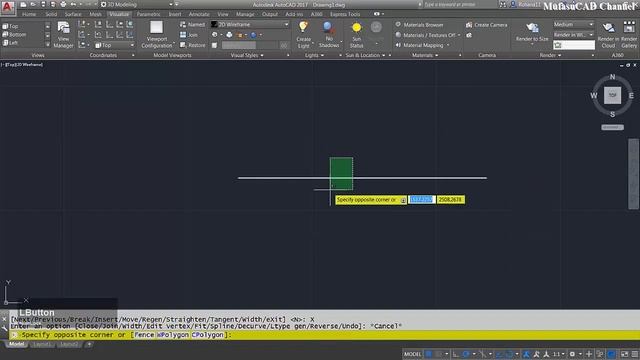Open Render Gallery
The image size is (640, 360).
pos(629,35)
